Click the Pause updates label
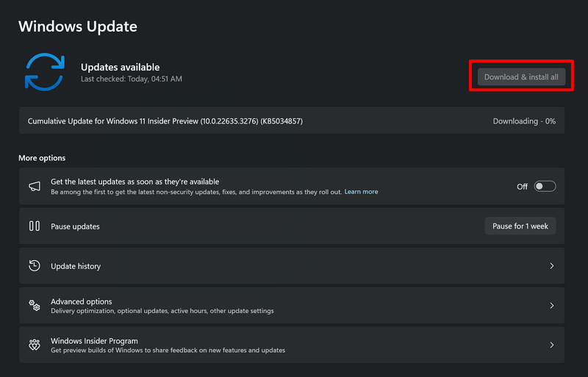Image resolution: width=588 pixels, height=377 pixels. coord(75,226)
